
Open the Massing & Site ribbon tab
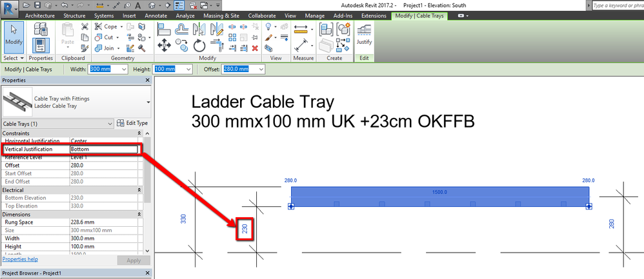coord(221,15)
